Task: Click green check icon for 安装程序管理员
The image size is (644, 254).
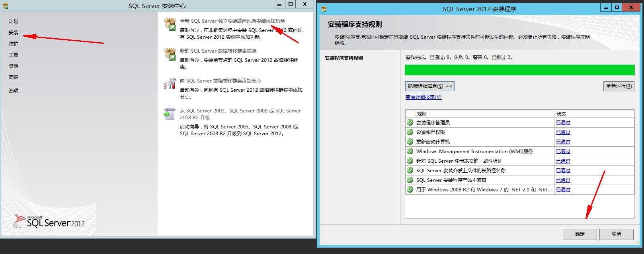Action: [410, 122]
